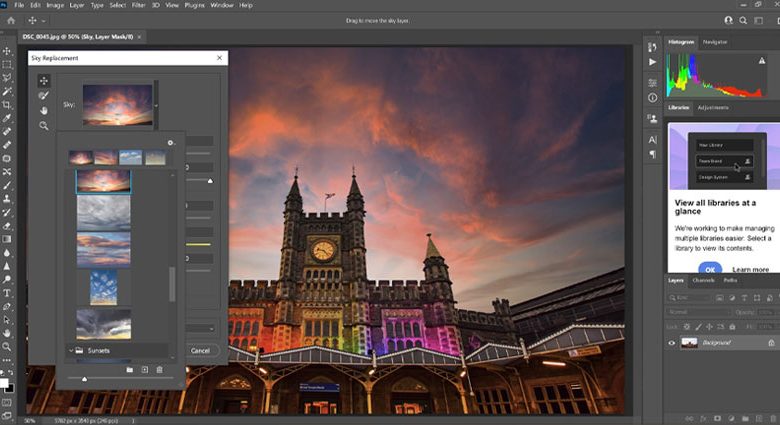
Task: Click Cancel in Sky Replacement dialog
Action: pos(200,350)
